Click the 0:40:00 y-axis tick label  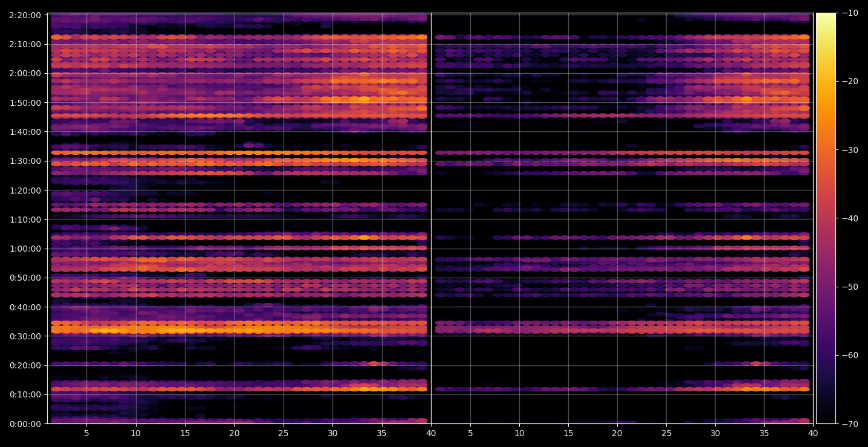25,307
